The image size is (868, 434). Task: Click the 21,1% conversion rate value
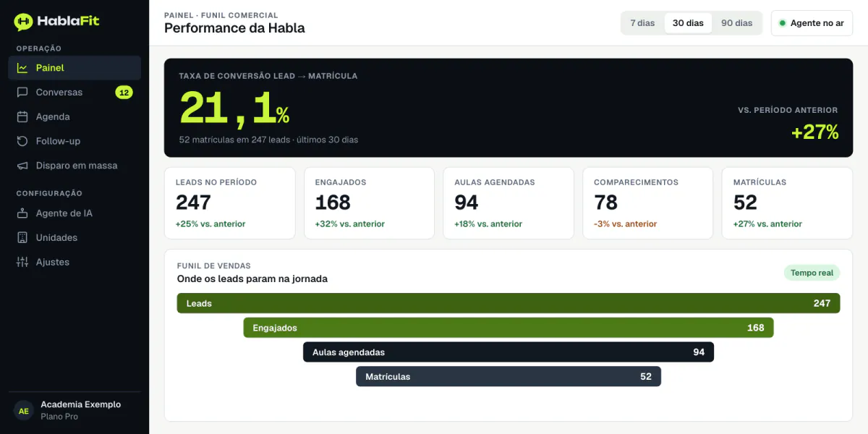coord(234,109)
